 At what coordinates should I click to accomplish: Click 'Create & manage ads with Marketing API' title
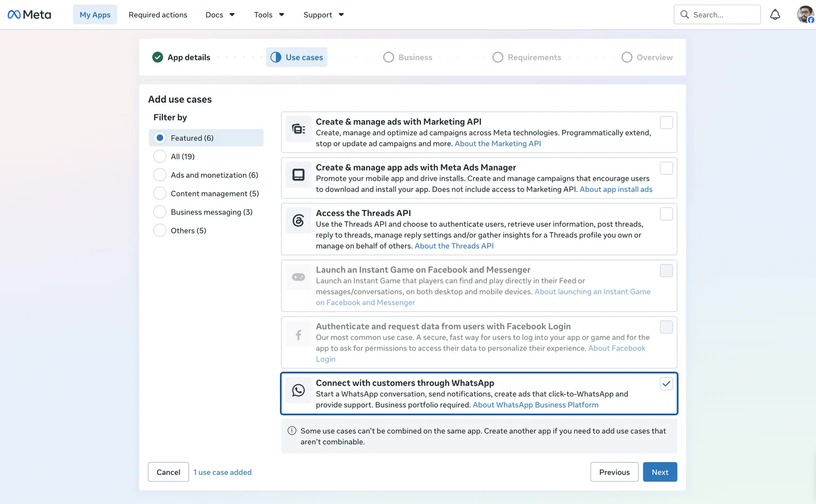[398, 121]
